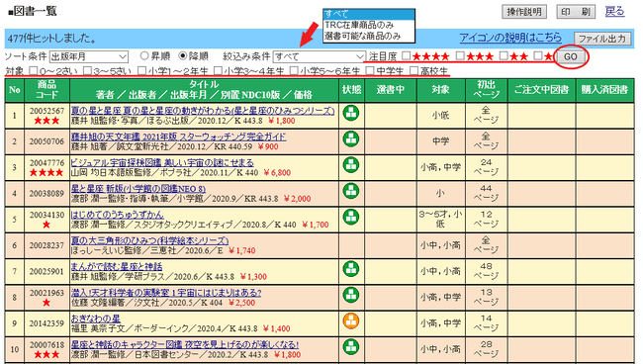Screen dimensions: 643x364
Task: Open book title 夏の大三角形のひみつ link
Action: point(149,240)
